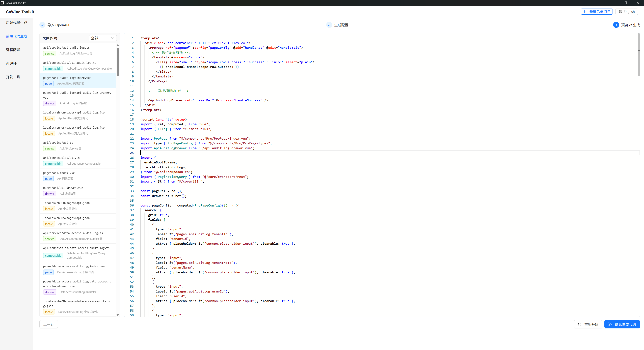Click the checkmark icon of 导入 OpenAPI step

42,25
